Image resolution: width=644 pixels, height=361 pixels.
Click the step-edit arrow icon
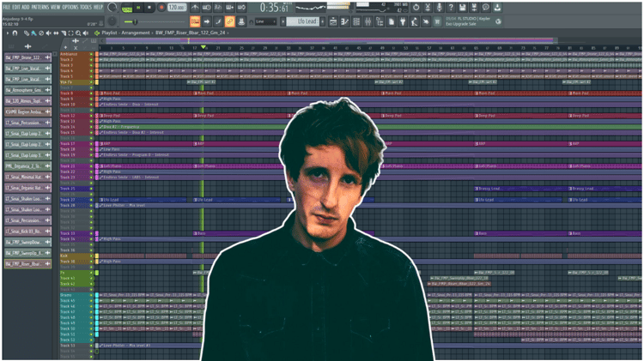tap(207, 21)
